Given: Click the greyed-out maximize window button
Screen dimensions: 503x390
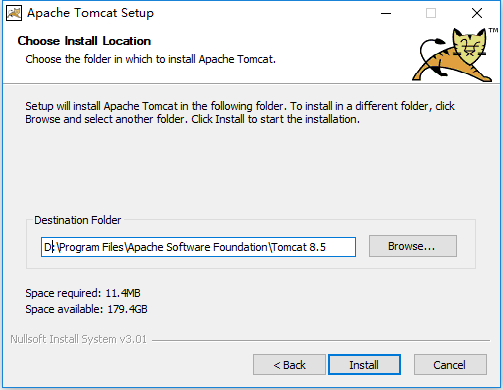Looking at the screenshot, I should point(431,13).
